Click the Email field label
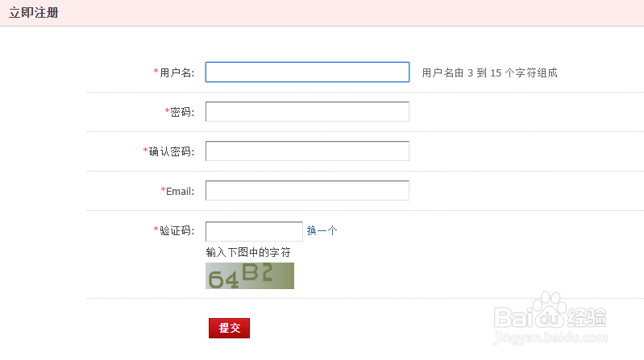 180,191
